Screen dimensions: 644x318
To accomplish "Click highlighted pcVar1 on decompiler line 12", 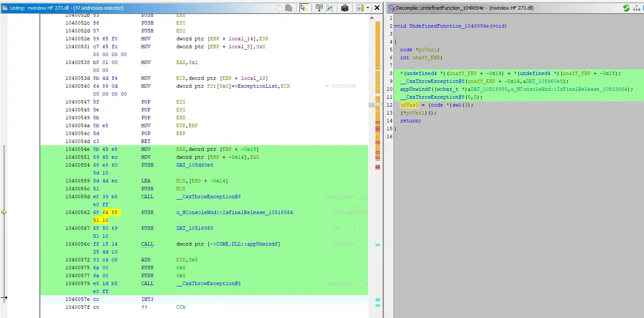I will (409, 105).
